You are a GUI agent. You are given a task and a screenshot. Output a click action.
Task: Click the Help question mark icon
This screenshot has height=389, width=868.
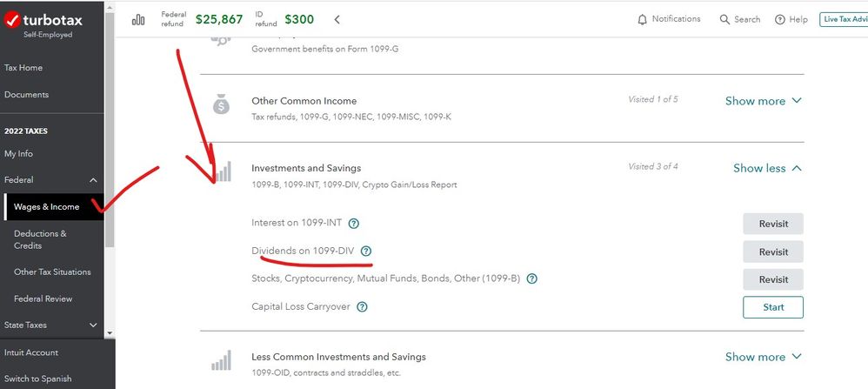[x=780, y=19]
